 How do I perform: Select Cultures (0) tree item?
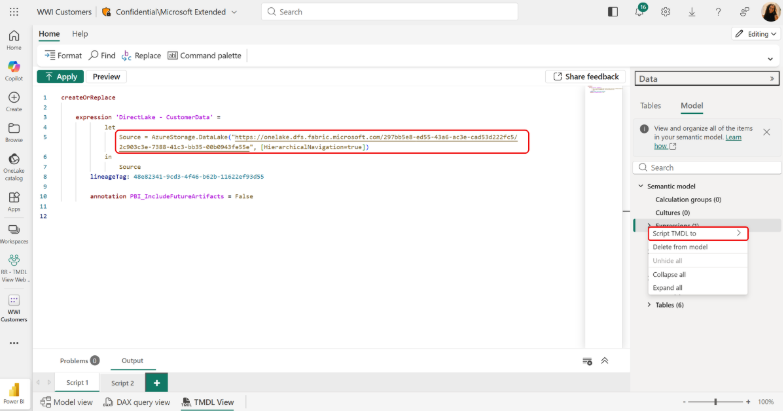click(673, 213)
